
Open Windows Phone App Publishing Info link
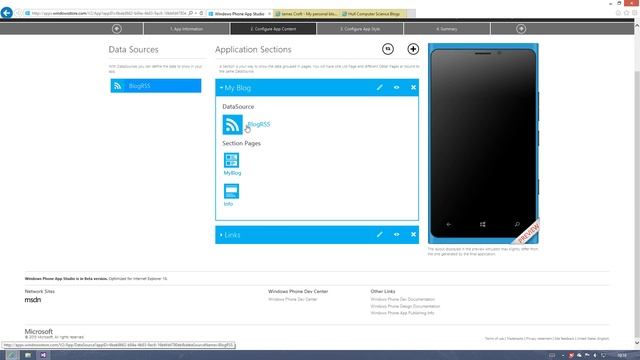402,313
